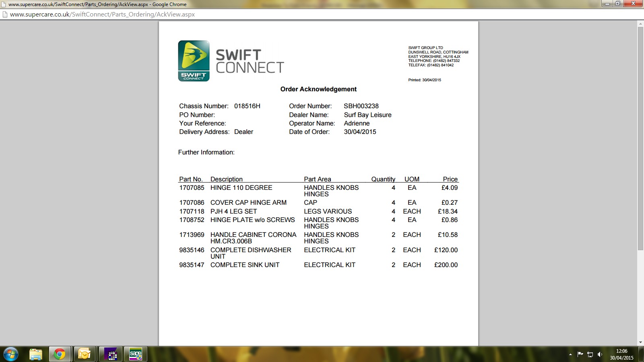Image resolution: width=644 pixels, height=362 pixels.
Task: Close the Chrome window
Action: click(633, 4)
